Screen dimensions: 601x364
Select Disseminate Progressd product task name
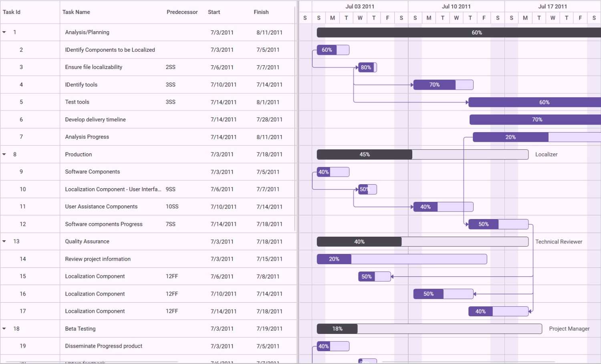tap(104, 346)
